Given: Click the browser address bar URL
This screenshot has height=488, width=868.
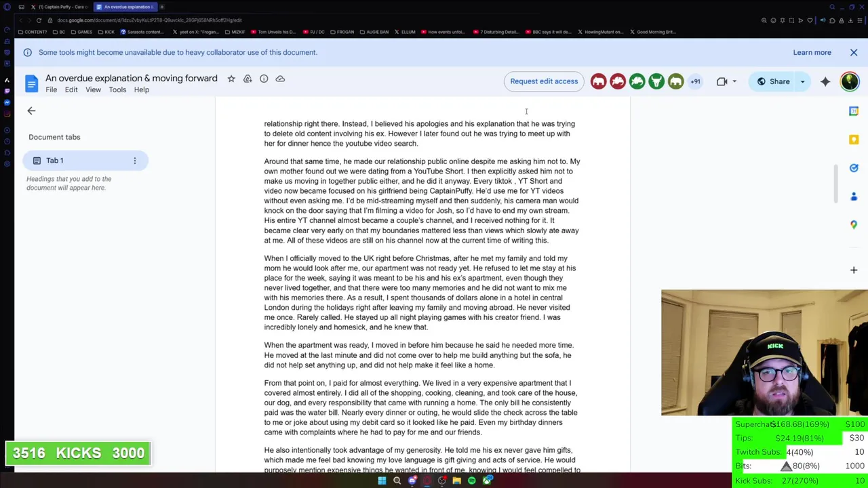Looking at the screenshot, I should [x=149, y=20].
